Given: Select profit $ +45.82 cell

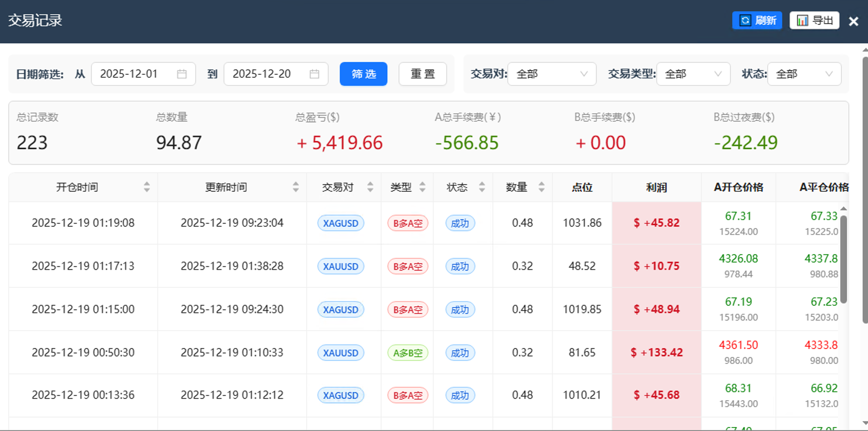Looking at the screenshot, I should [657, 223].
